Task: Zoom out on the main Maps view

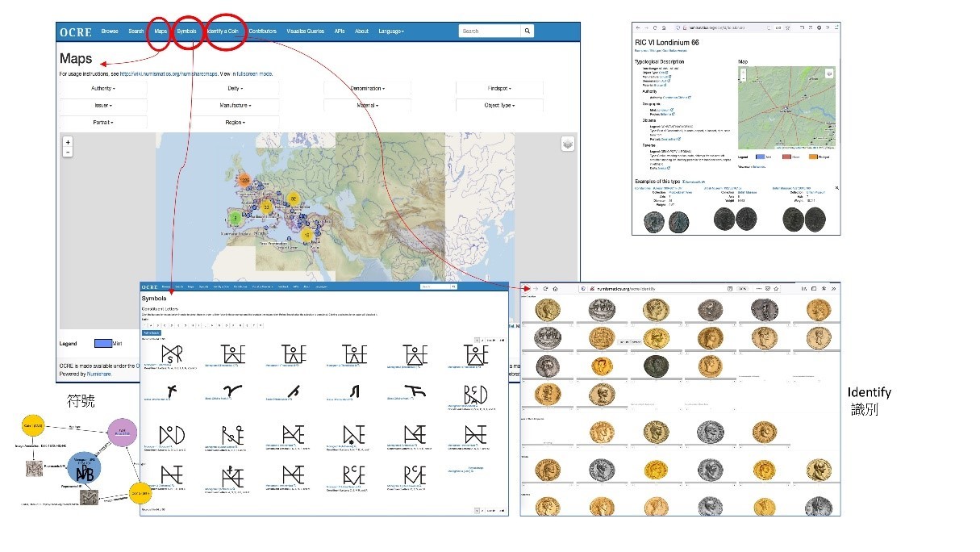Action: tap(68, 152)
